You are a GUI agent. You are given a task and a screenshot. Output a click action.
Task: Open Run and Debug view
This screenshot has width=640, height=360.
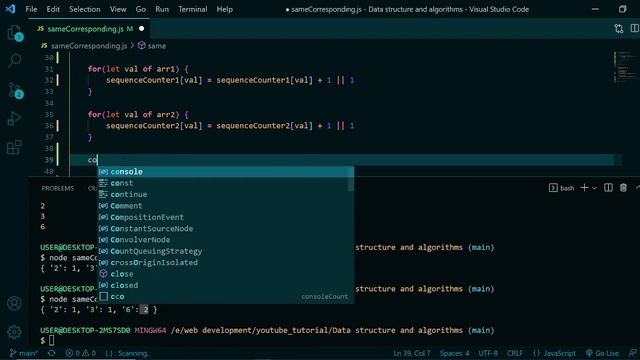click(x=14, y=119)
